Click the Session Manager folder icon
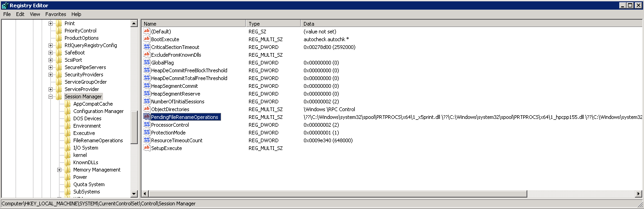 point(59,96)
